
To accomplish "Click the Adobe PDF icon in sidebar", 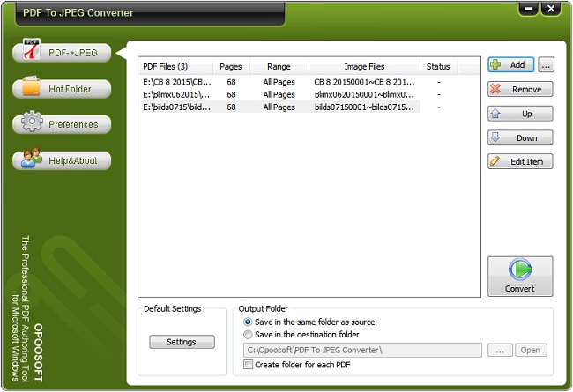I will tap(32, 49).
